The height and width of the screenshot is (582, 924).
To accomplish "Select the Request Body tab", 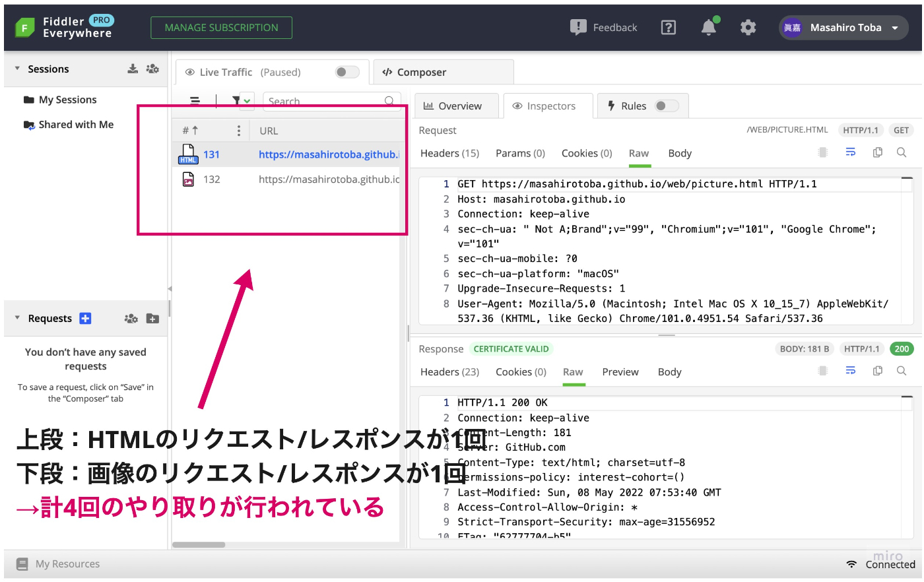I will [x=680, y=153].
